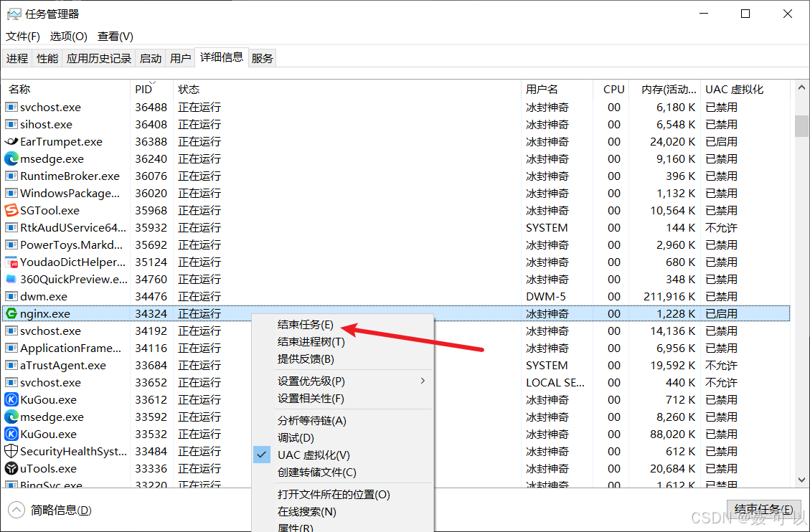Open the 文件(F) menu
Viewport: 810px width, 532px height.
point(23,36)
